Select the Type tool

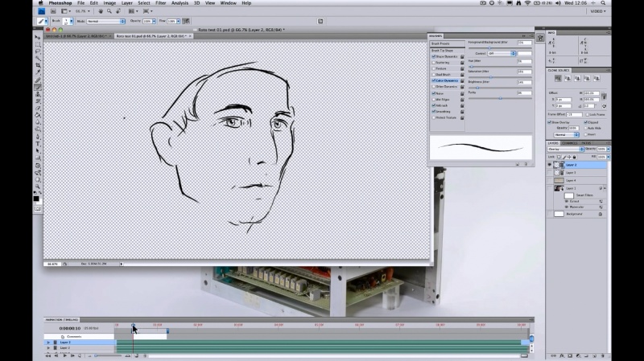point(37,142)
